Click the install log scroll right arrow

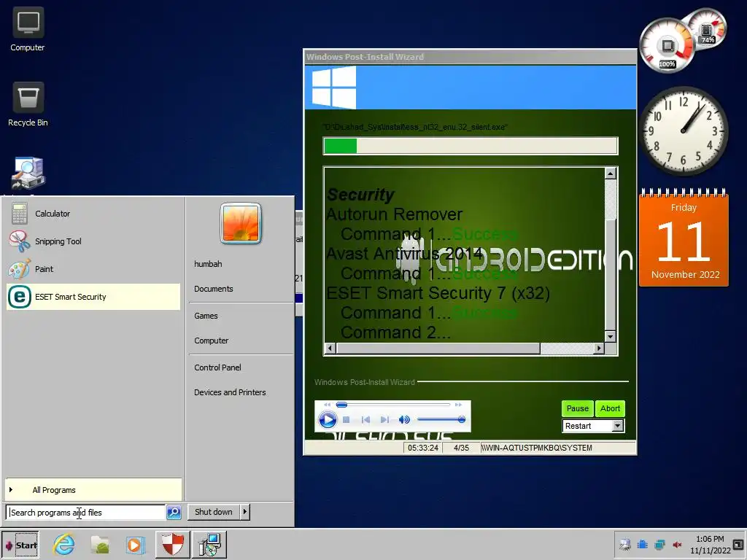pos(599,348)
